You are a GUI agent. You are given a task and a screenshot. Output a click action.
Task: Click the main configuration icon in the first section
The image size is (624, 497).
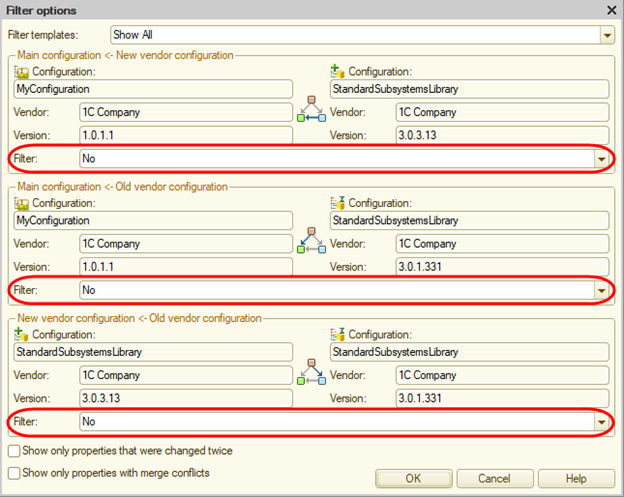(22, 72)
